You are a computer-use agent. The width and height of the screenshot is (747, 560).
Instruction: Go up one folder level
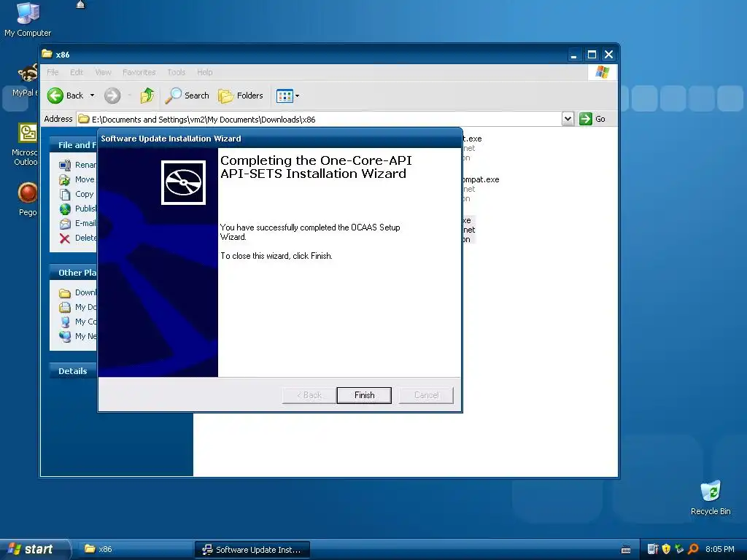point(147,96)
